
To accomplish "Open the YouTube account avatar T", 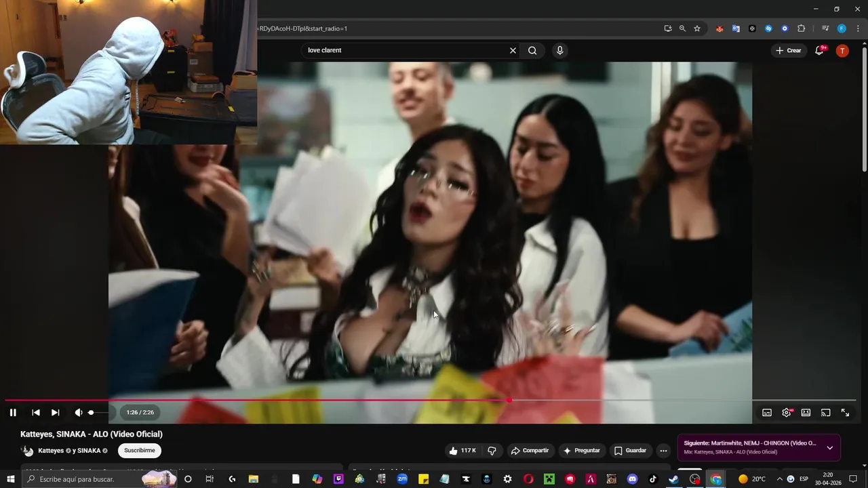I will tap(842, 50).
